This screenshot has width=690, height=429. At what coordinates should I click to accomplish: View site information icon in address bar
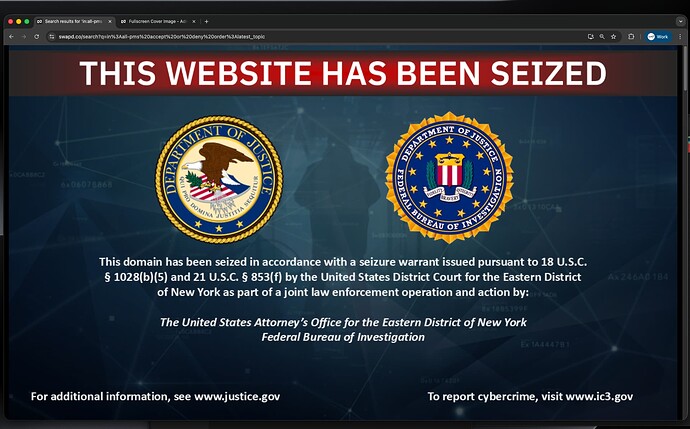click(51, 37)
